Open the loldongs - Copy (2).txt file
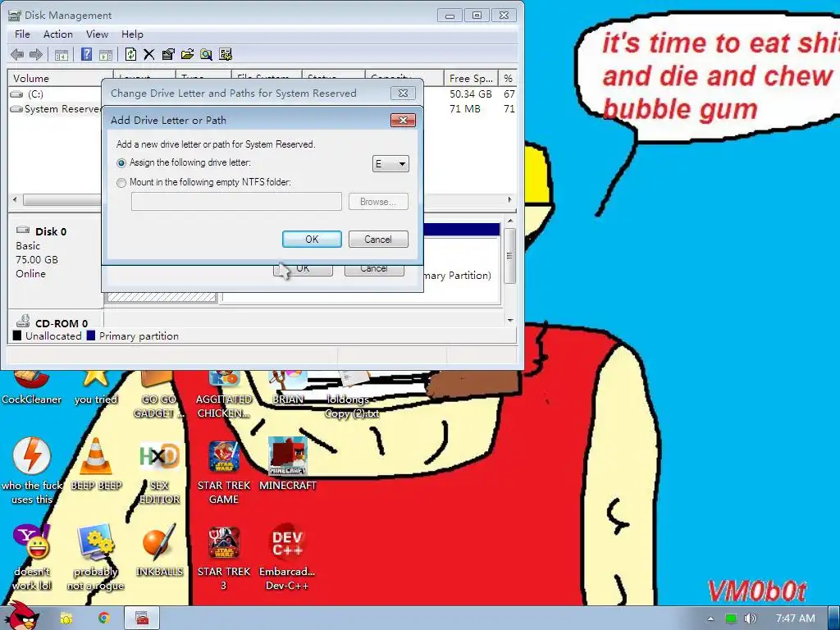Image resolution: width=840 pixels, height=630 pixels. tap(352, 395)
